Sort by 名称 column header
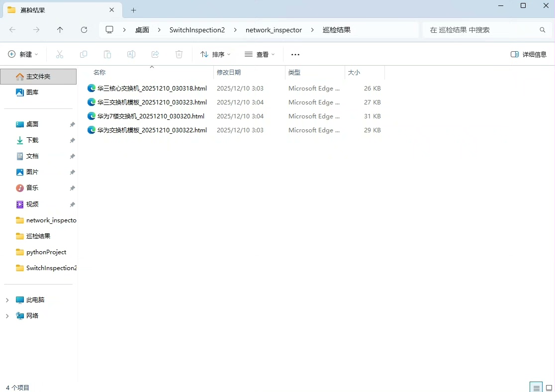The width and height of the screenshot is (555, 392). click(99, 72)
